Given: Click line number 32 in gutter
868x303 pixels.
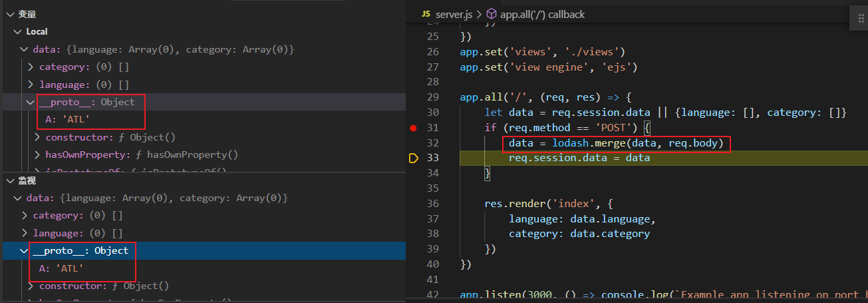Looking at the screenshot, I should [x=432, y=143].
